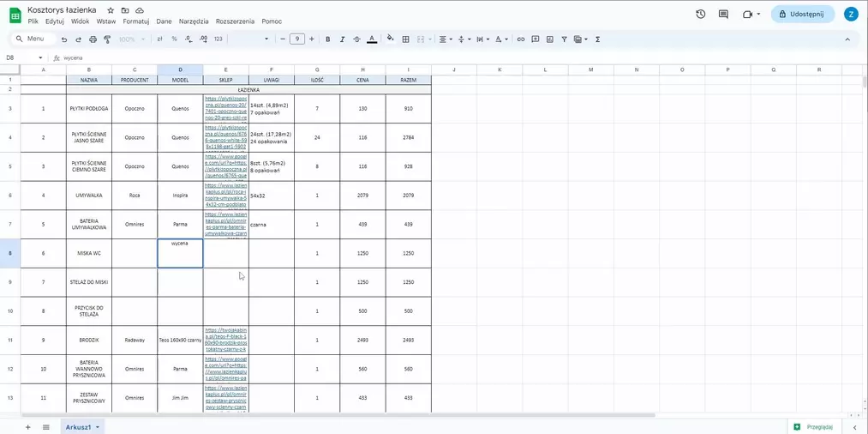
Task: Open the Narzędzia menu
Action: [194, 21]
